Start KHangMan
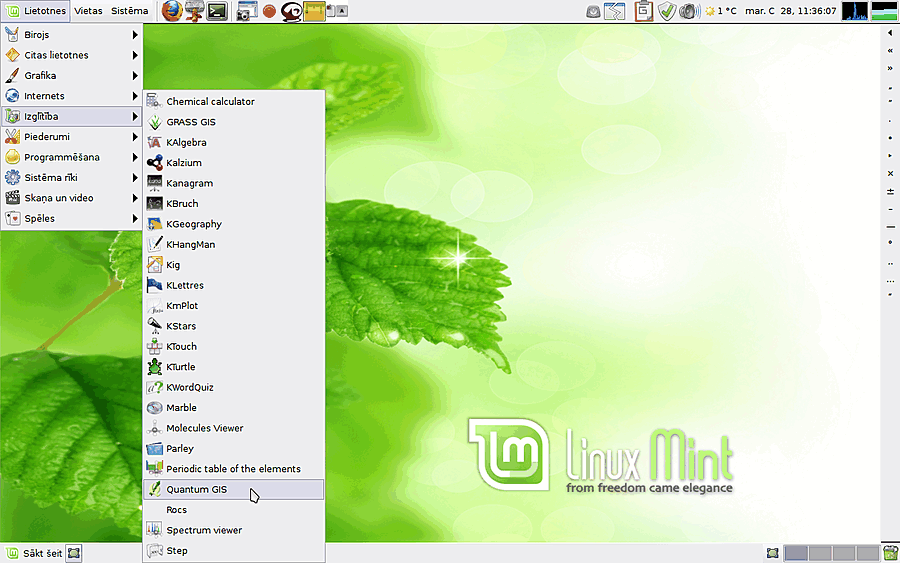900x563 pixels. [x=234, y=244]
